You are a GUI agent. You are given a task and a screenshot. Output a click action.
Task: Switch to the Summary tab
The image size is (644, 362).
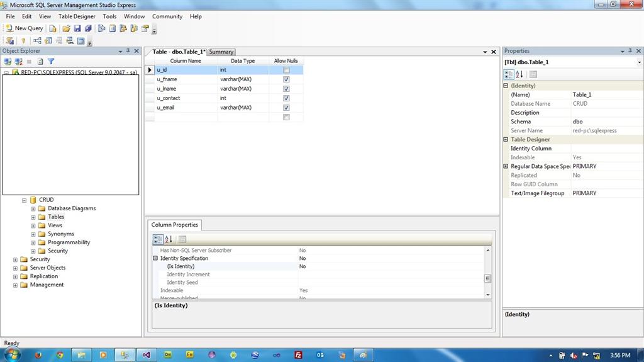[x=221, y=52]
